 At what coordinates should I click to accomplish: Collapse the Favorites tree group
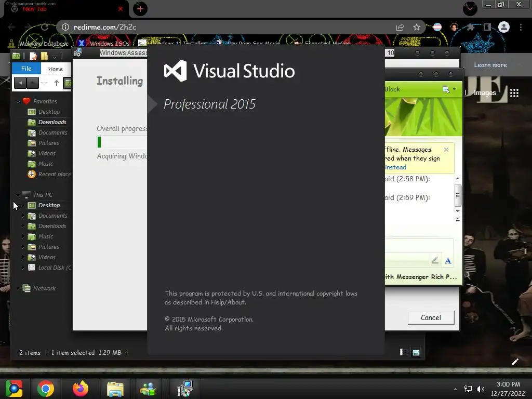click(18, 101)
